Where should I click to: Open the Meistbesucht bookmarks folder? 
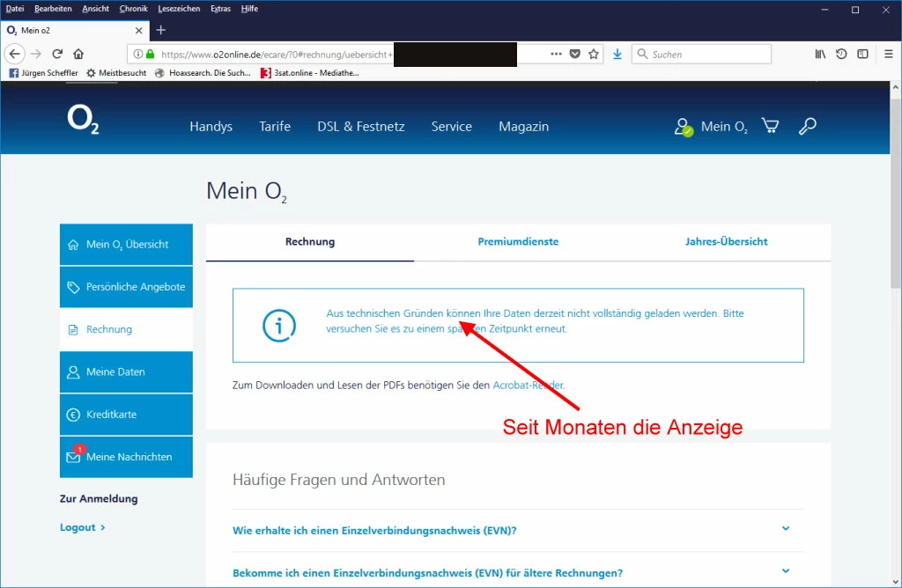[x=116, y=73]
